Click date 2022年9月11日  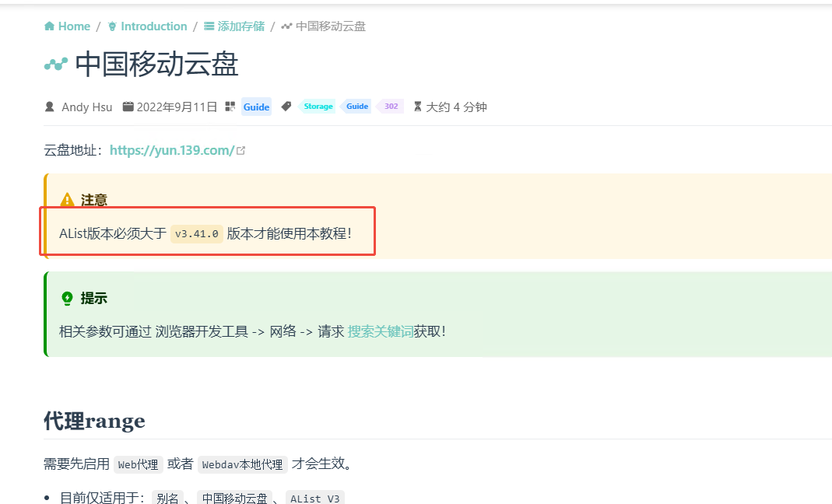177,107
